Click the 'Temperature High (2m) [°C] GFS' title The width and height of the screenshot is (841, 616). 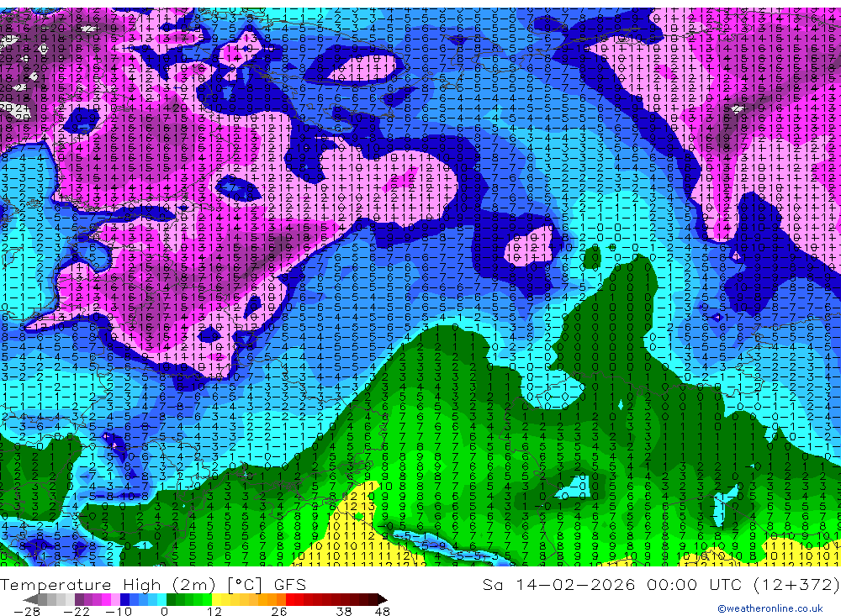153,584
